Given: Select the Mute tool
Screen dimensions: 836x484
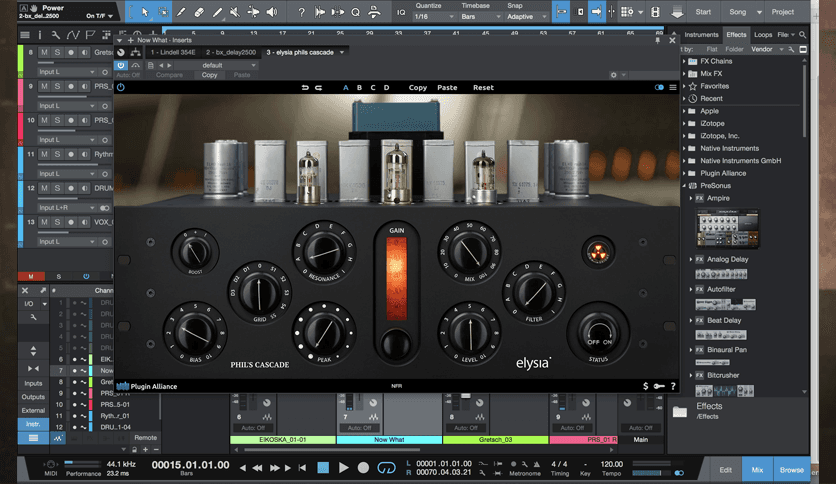Looking at the screenshot, I should [x=235, y=12].
